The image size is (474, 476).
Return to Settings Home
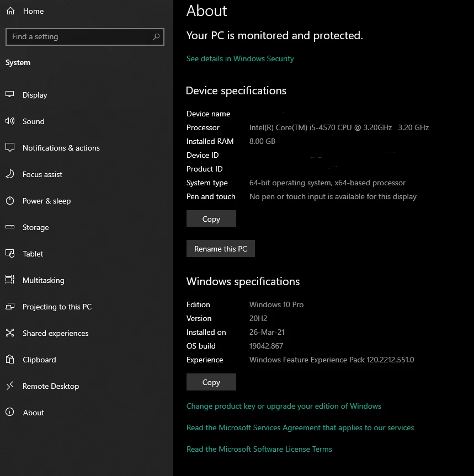point(33,11)
